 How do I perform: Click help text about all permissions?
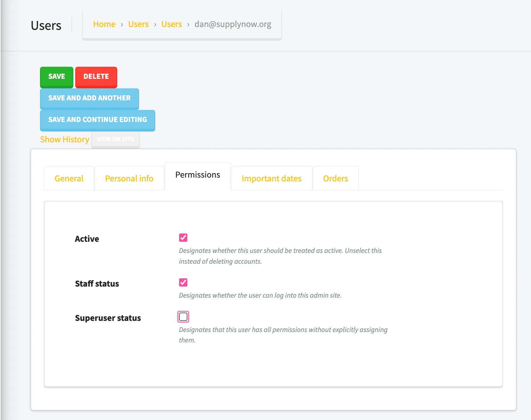click(283, 335)
